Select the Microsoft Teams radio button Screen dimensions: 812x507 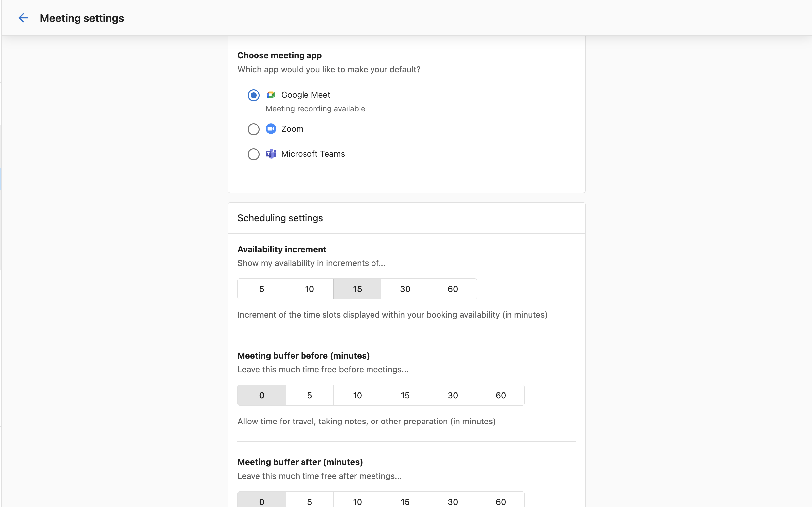pos(253,154)
